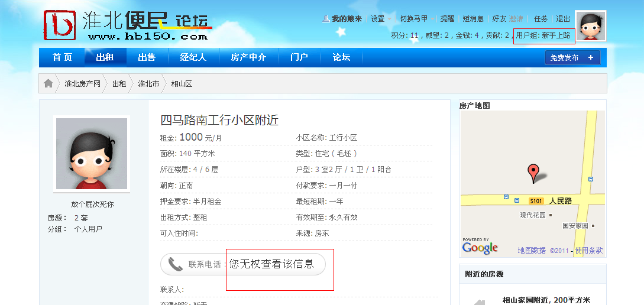Click the red map pin marker
The height and width of the screenshot is (305, 644).
click(x=533, y=173)
